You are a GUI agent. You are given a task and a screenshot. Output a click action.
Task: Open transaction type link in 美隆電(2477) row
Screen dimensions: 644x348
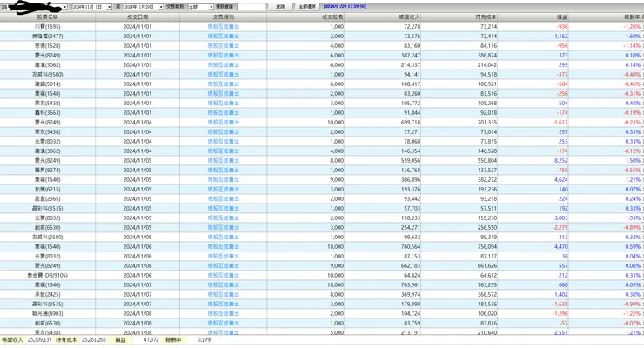click(x=223, y=37)
